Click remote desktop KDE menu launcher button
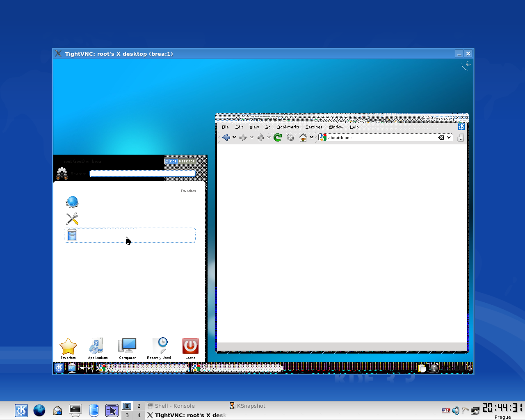Image resolution: width=525 pixels, height=420 pixels. coord(59,368)
